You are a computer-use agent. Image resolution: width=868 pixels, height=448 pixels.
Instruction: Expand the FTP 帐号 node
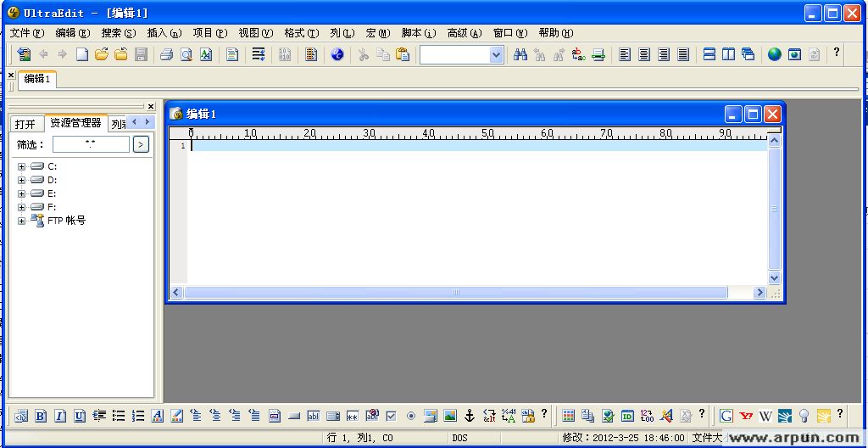[x=21, y=221]
